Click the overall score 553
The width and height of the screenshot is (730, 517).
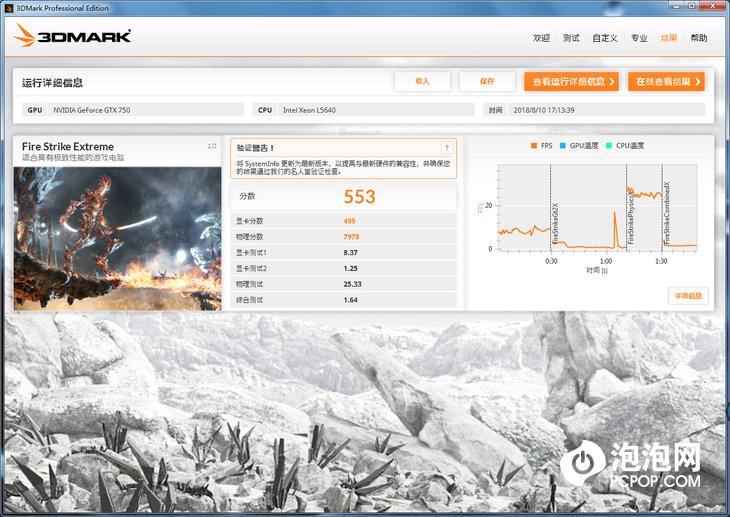359,197
